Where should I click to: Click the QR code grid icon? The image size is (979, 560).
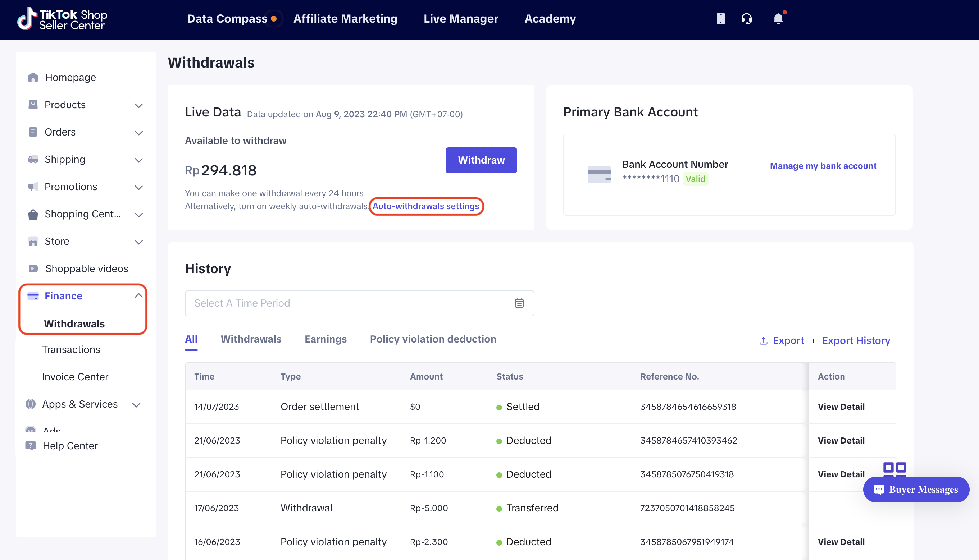point(894,468)
